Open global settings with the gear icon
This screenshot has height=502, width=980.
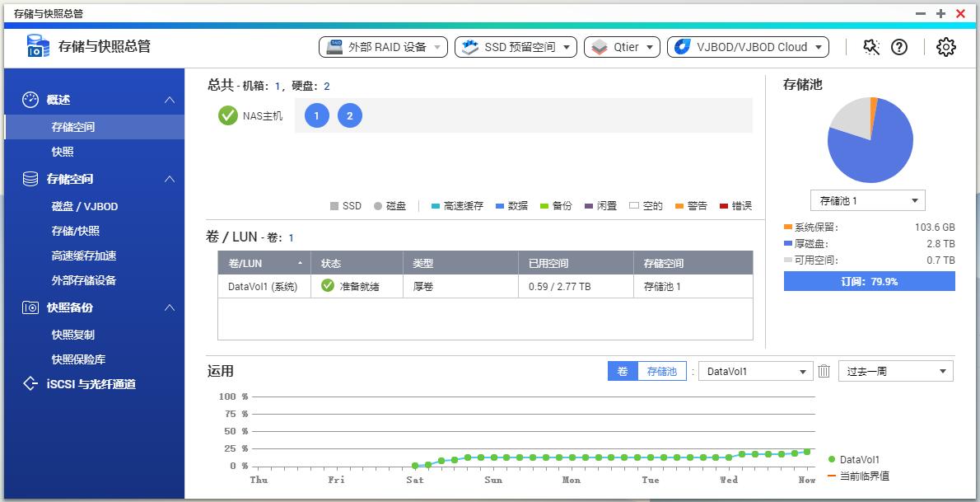tap(945, 47)
